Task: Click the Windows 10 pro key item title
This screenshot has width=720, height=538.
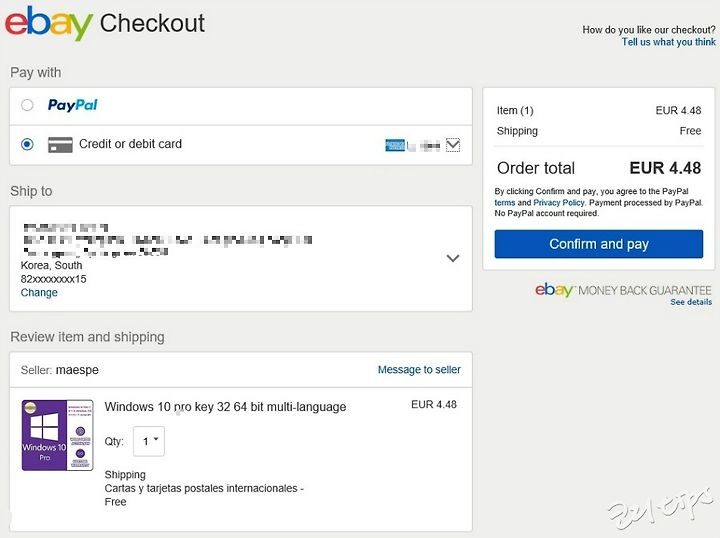Action: point(225,407)
